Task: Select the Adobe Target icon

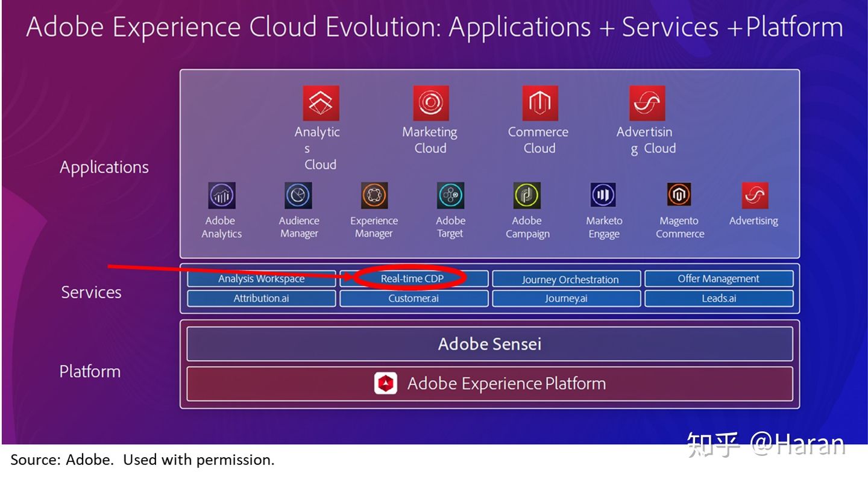Action: click(450, 196)
